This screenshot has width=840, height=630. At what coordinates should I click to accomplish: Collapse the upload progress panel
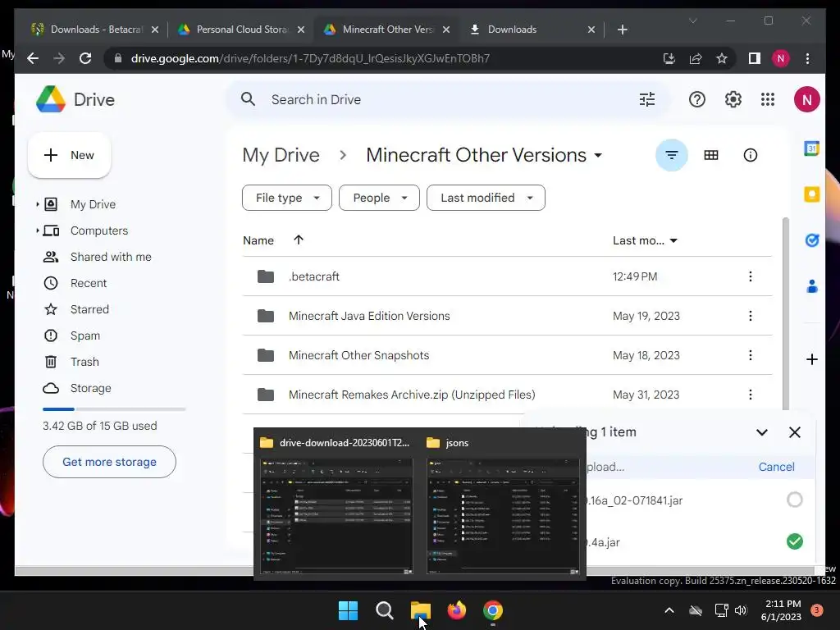click(762, 432)
